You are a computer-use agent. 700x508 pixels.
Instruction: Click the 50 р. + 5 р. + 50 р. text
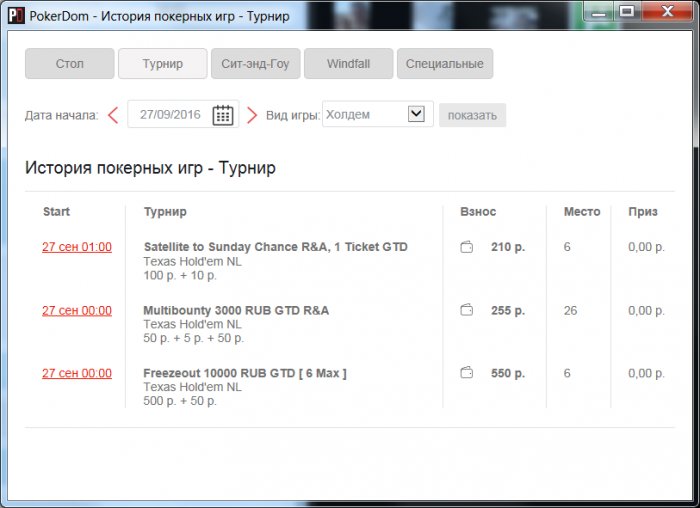pos(193,338)
